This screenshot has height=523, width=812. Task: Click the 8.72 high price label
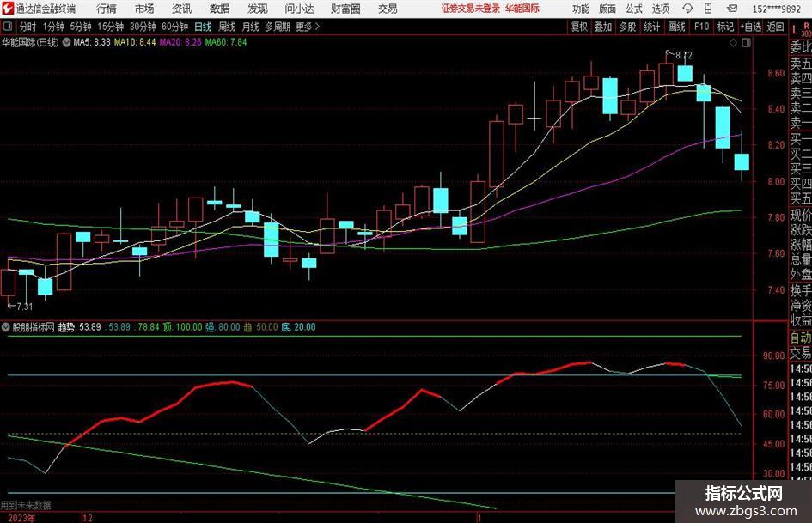click(x=684, y=55)
